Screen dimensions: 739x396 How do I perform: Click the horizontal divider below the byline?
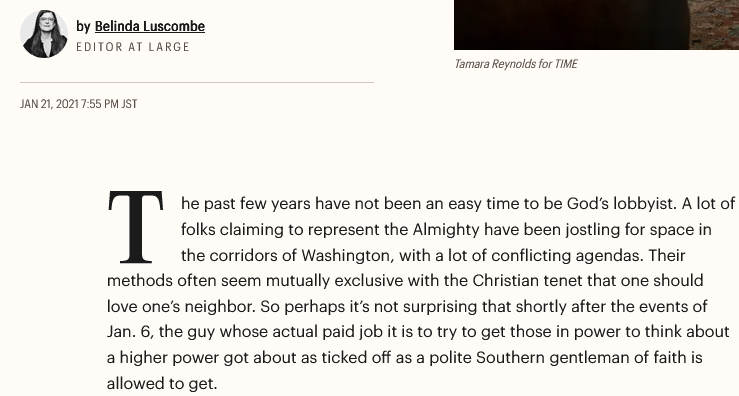point(197,82)
